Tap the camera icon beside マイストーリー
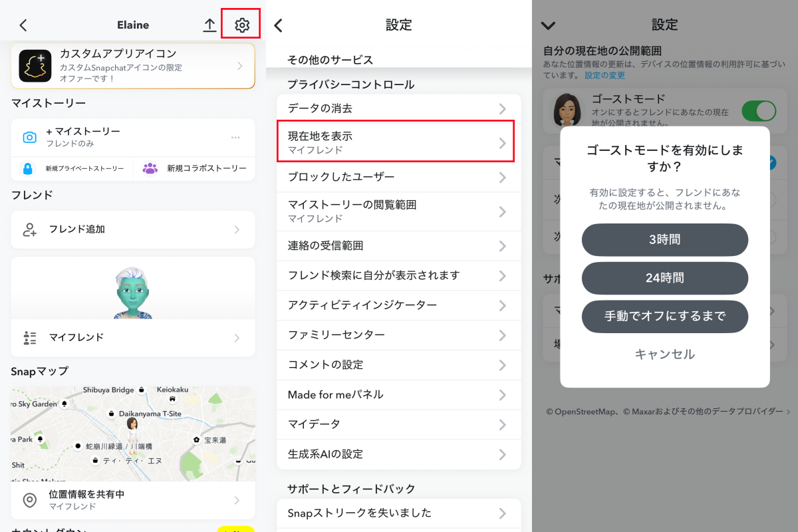 point(30,137)
